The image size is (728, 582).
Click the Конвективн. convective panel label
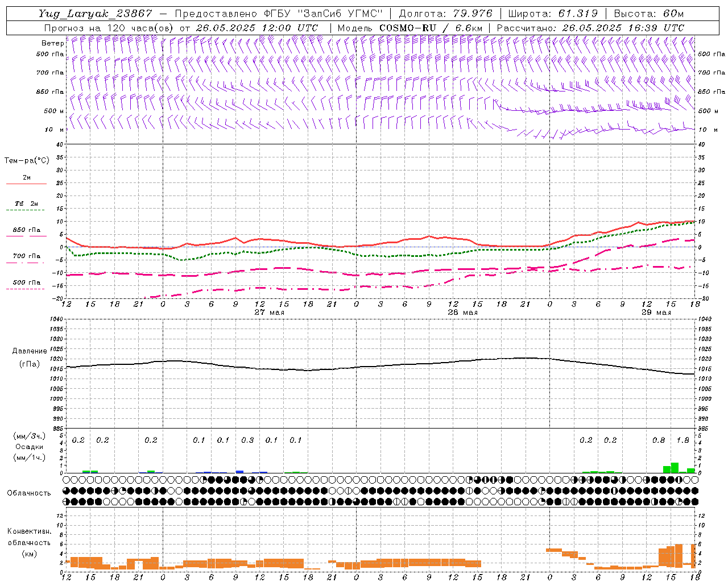29,531
